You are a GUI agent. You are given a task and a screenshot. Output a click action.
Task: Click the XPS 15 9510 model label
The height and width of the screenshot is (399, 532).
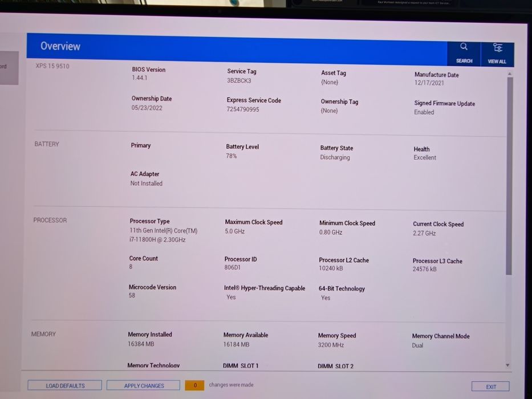[x=52, y=66]
